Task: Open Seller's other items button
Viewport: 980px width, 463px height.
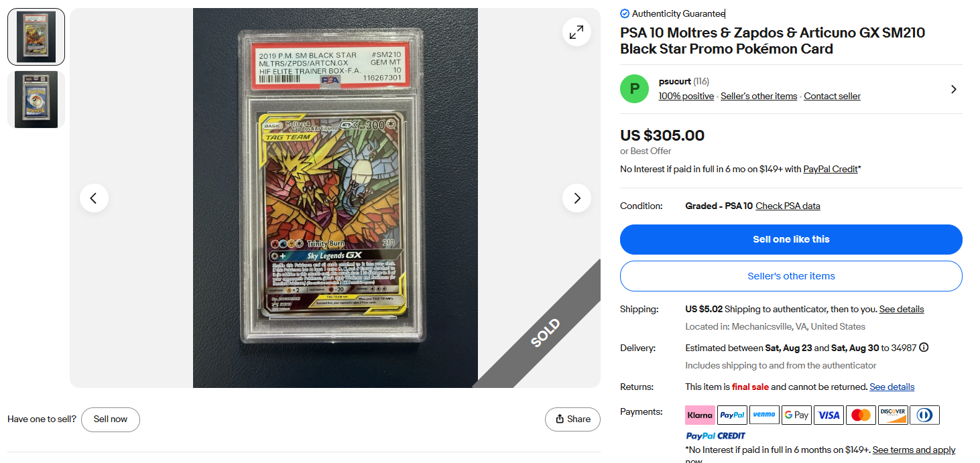Action: pos(791,276)
